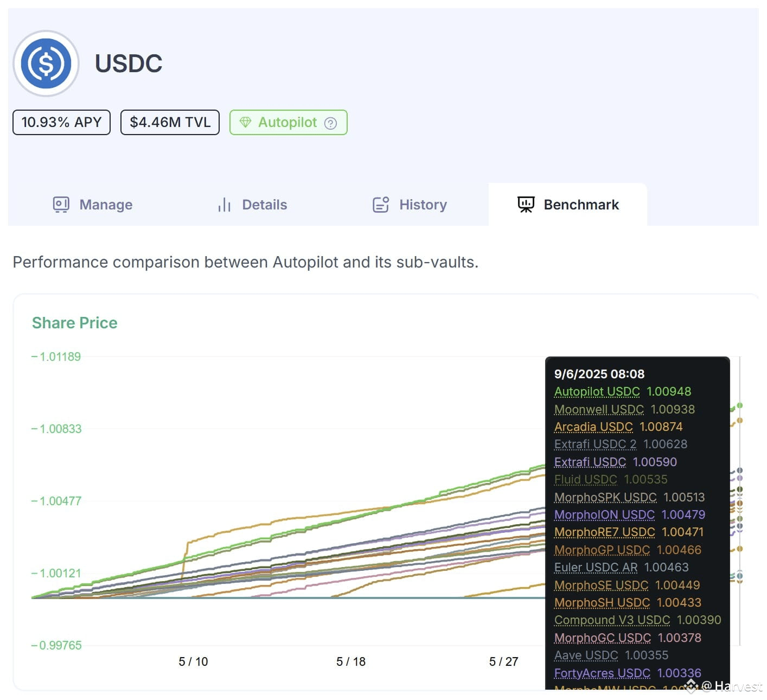Click MorphoGP USDC legend entry
Screen dimensions: 767x700
[602, 550]
